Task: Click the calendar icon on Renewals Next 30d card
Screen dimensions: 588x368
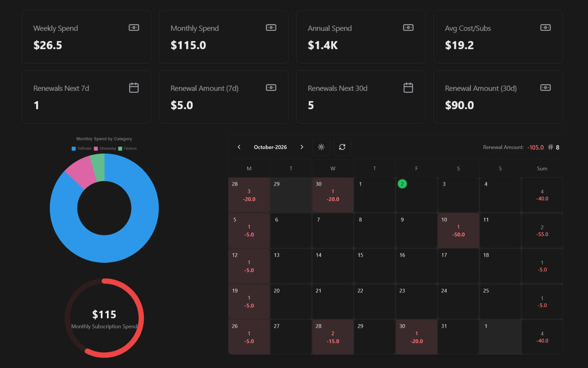Action: pos(408,88)
